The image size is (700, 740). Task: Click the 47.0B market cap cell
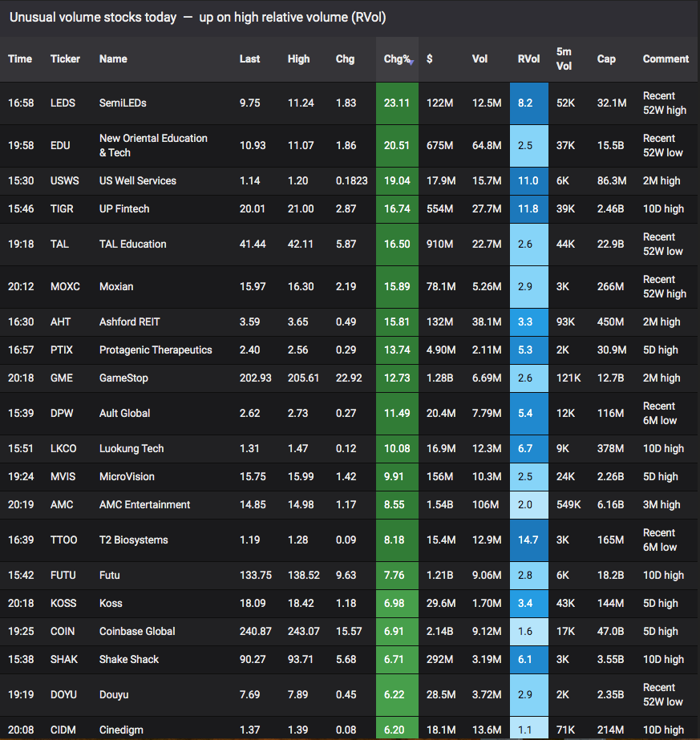pyautogui.click(x=610, y=632)
